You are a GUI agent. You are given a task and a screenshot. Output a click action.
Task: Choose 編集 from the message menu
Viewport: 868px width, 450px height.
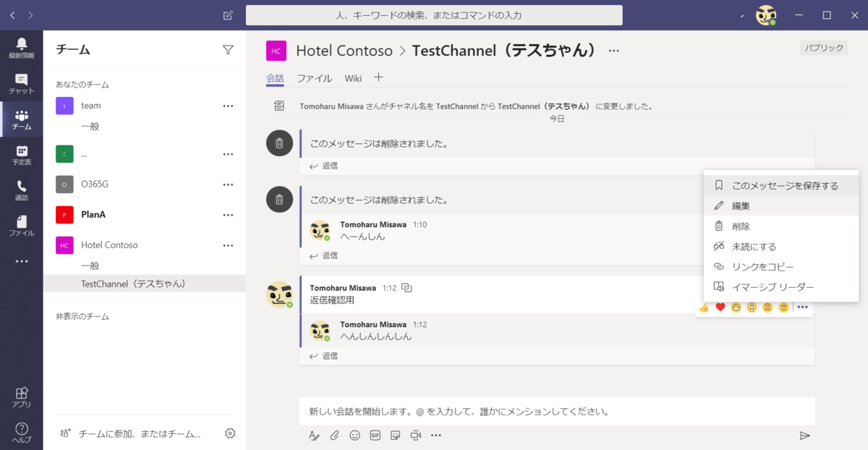point(781,205)
